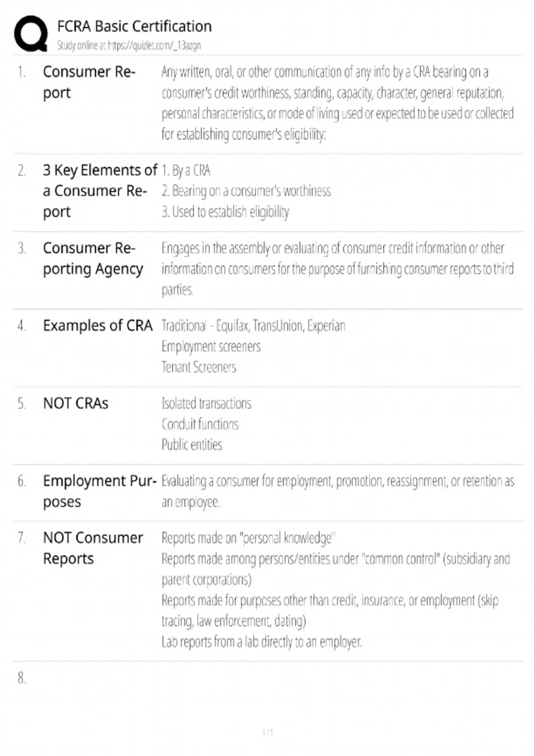Select the 'Consumer Reporting Agency' term
534x756 pixels.
pos(93,258)
